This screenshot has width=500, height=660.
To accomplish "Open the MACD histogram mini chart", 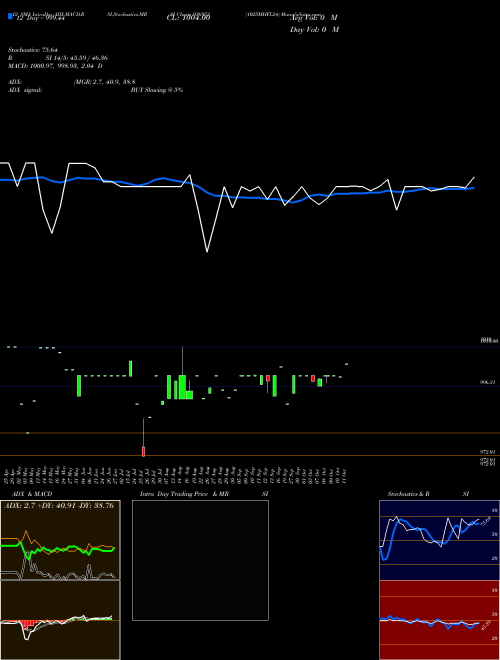I will click(x=60, y=620).
